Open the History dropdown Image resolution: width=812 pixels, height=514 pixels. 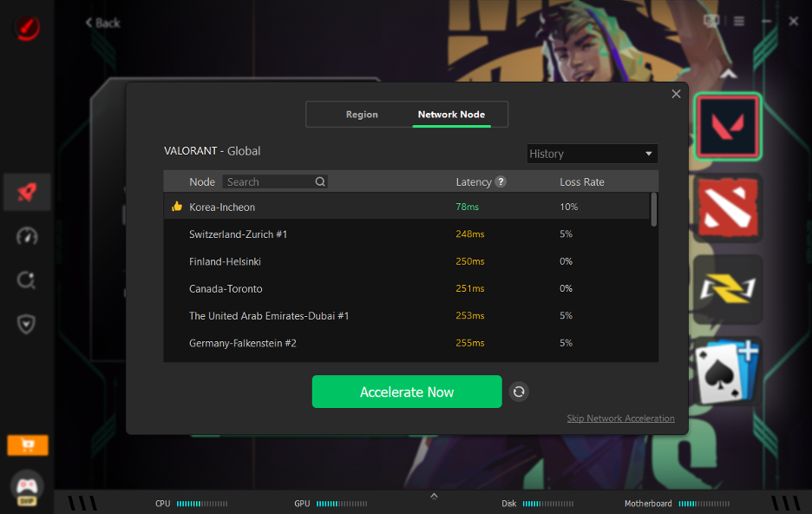pos(592,154)
